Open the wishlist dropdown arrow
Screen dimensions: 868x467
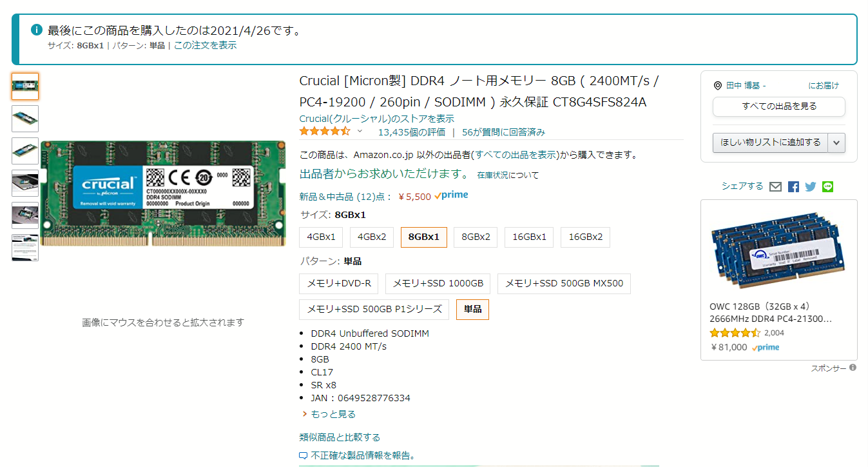pos(836,143)
